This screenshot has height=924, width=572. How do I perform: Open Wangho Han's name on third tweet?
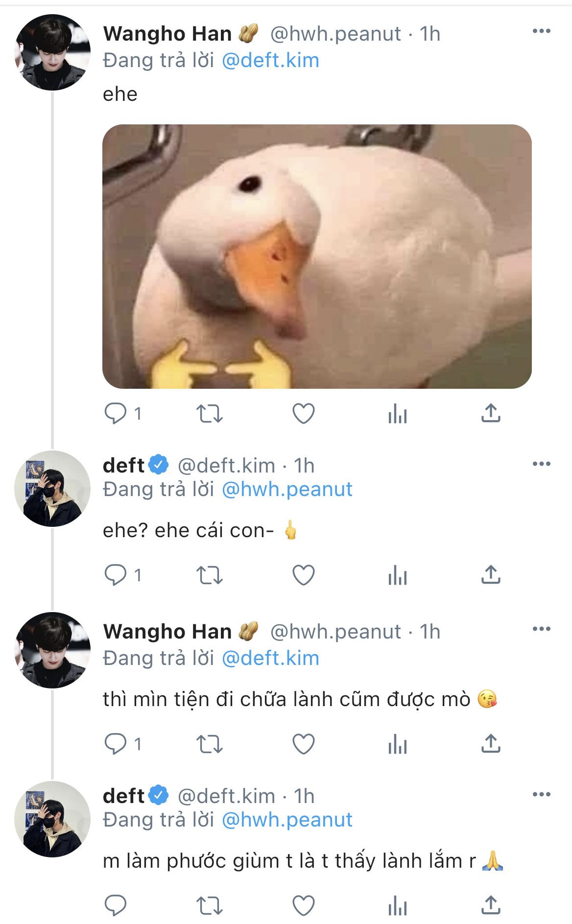coord(167,632)
